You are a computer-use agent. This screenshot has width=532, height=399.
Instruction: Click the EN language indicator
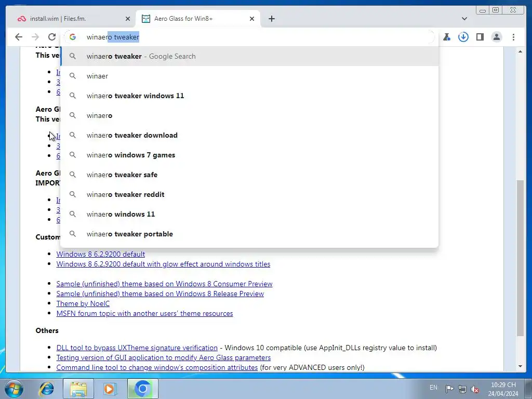point(433,388)
